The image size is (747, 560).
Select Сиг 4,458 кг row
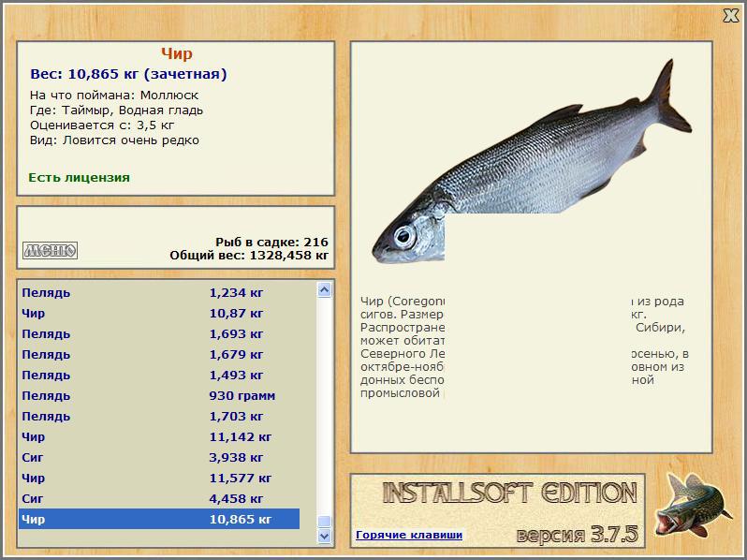tap(159, 498)
